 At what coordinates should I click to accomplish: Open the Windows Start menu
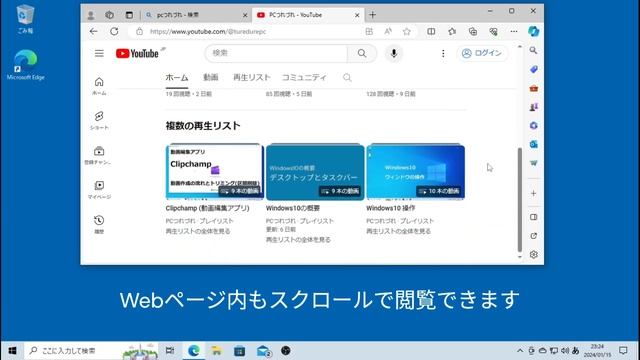point(12,351)
